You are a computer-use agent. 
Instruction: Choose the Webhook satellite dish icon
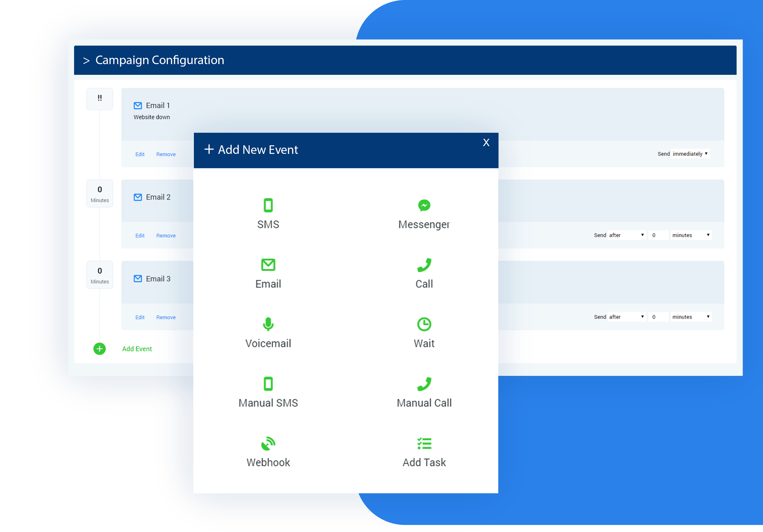[x=268, y=443]
